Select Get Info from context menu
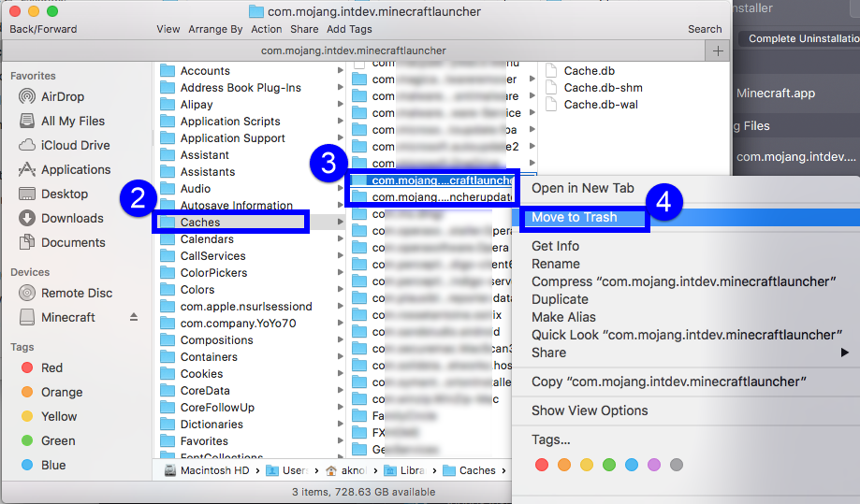 [x=555, y=246]
